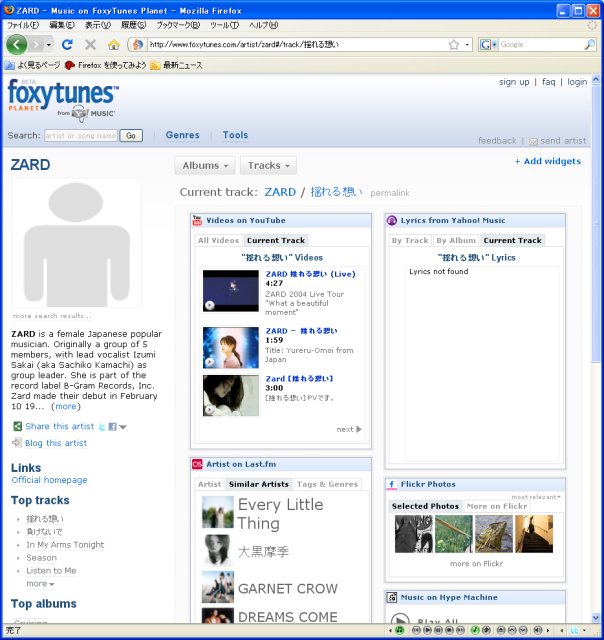604x640 pixels.
Task: Click the In My Arms Tonight top track
Action: click(65, 545)
